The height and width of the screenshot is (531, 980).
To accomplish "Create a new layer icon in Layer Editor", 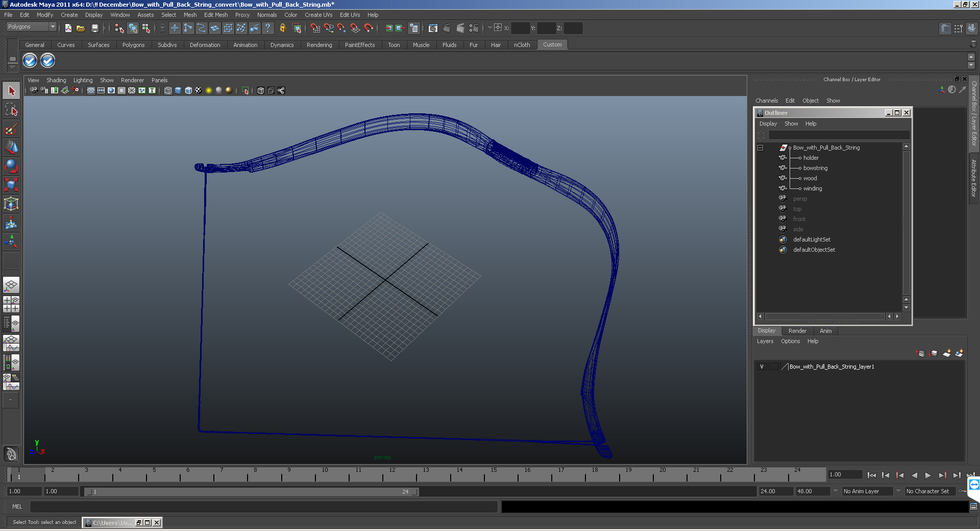I will coord(946,353).
